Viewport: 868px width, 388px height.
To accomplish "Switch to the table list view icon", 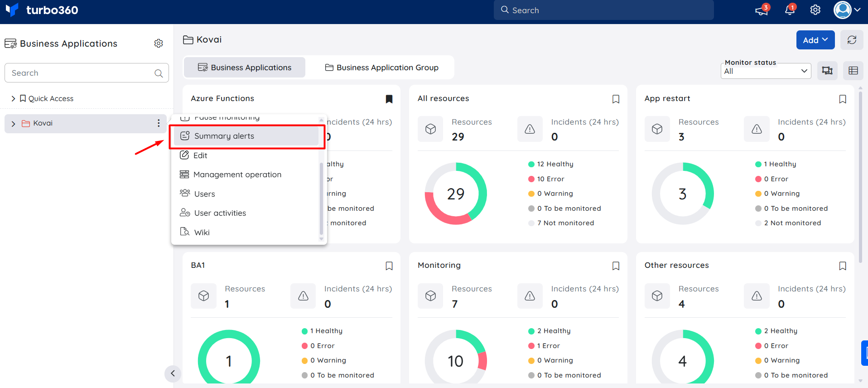I will [853, 71].
